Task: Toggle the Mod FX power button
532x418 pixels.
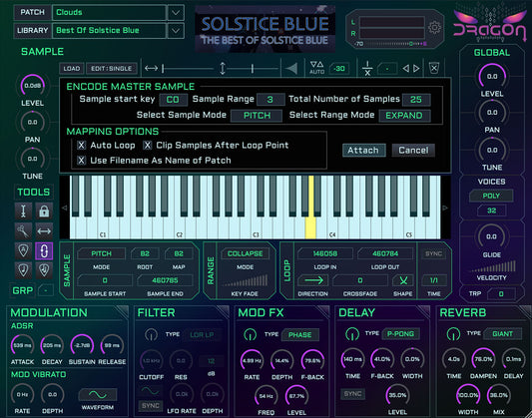Action: (x=251, y=334)
